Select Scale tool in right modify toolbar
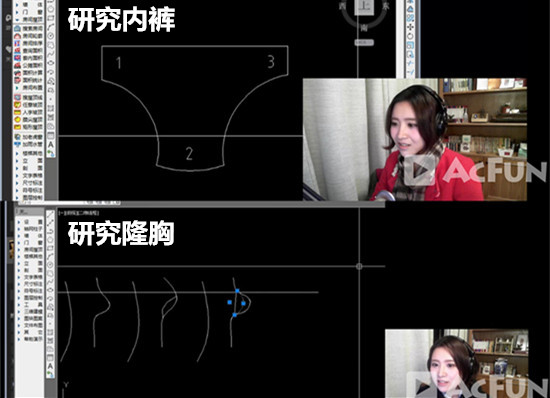 410,45
